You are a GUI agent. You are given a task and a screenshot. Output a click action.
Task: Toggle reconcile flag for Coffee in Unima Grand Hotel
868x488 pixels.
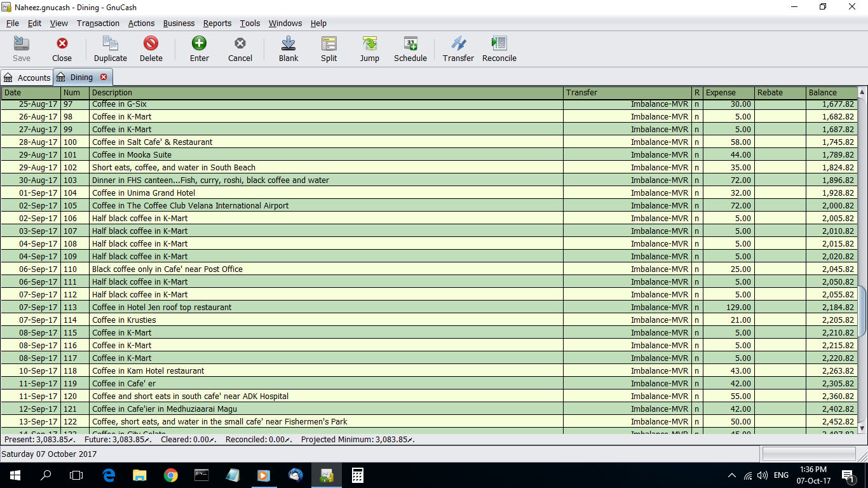[x=697, y=193]
